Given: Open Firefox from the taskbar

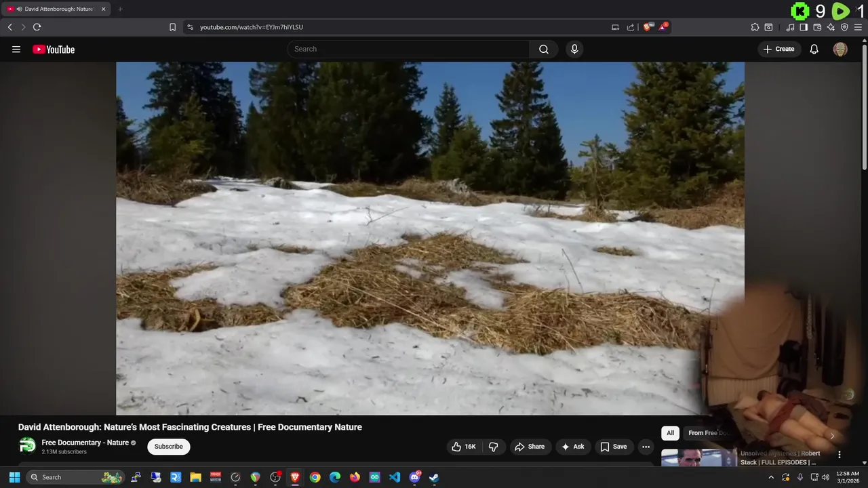Looking at the screenshot, I should 355,477.
